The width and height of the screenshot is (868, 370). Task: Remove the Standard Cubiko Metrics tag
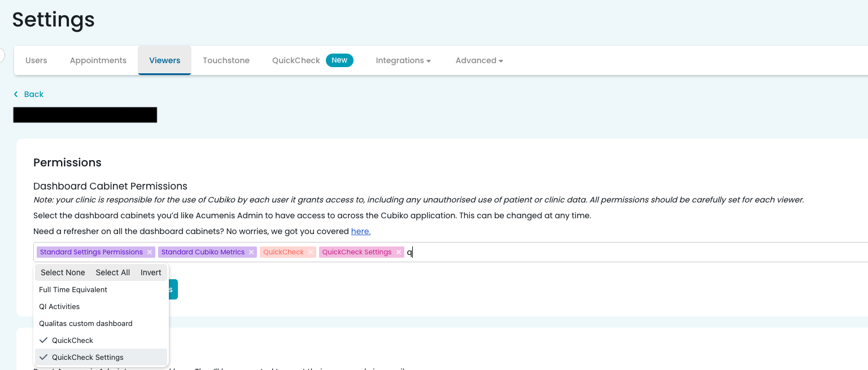(x=251, y=252)
